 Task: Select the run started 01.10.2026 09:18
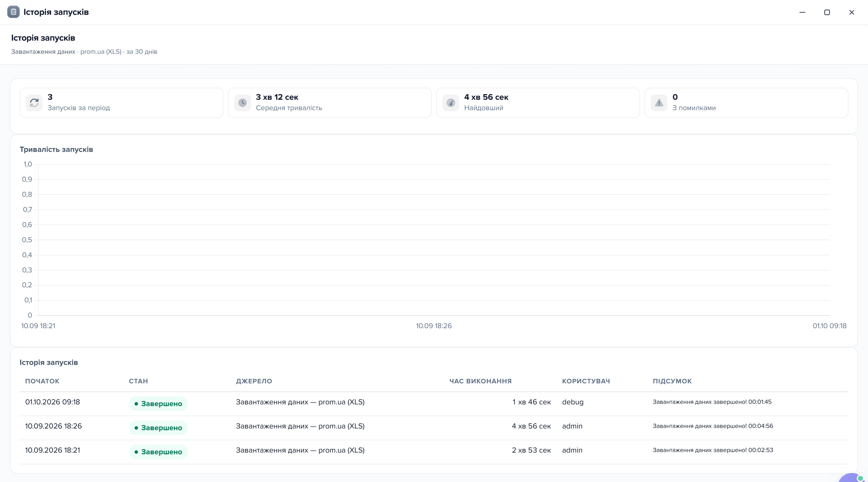(434, 404)
